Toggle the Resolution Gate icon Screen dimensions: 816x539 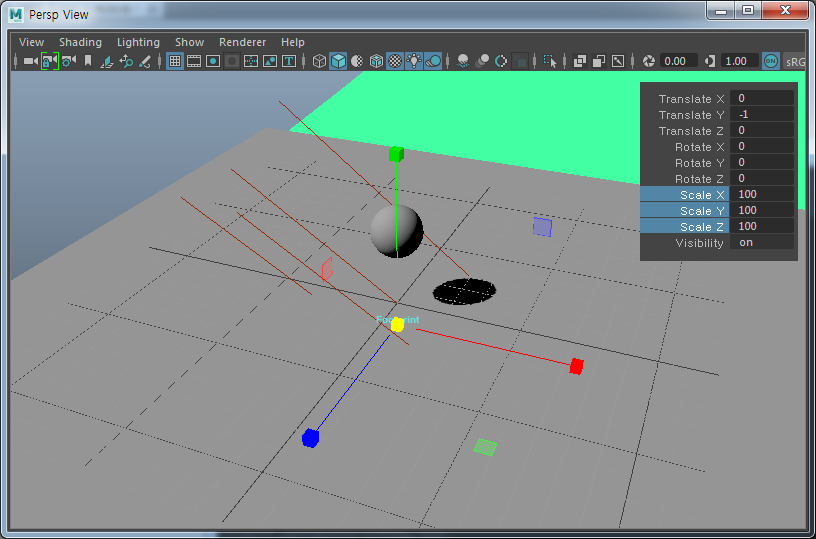(213, 61)
